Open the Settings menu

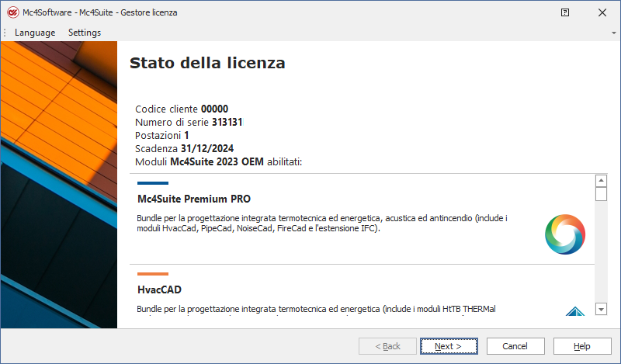tap(85, 33)
